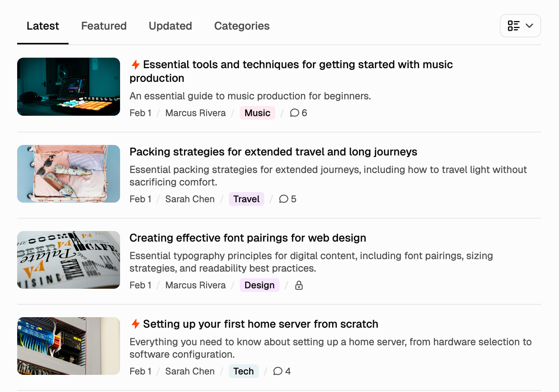Open the font pairings for web design article

click(248, 238)
